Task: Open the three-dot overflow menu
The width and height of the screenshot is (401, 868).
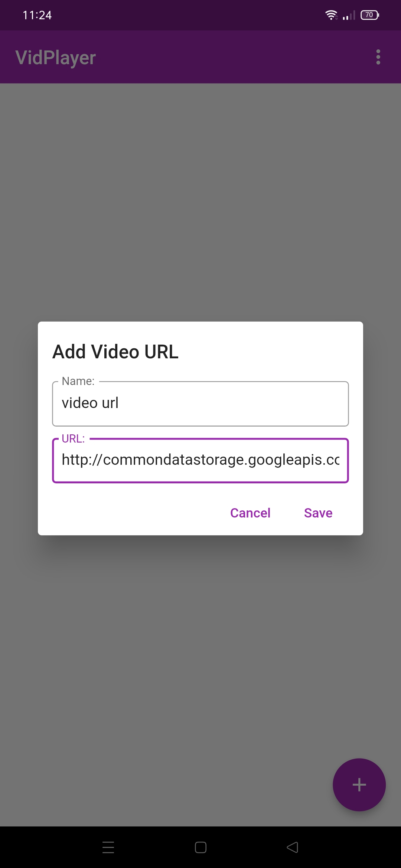Action: tap(378, 57)
